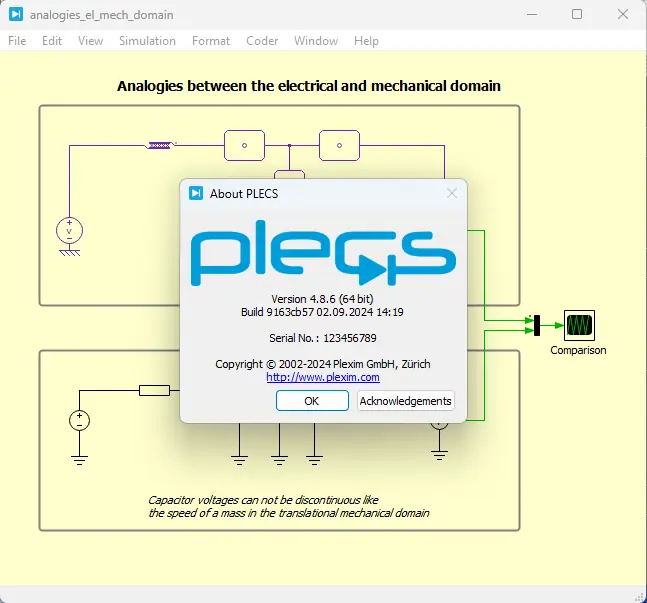Select the resistor in electrical circuit
Screen dimensions: 647x603
click(154, 390)
